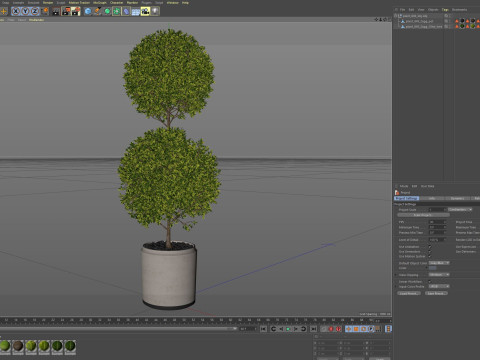The width and height of the screenshot is (480, 360).
Task: Open the View Clipping dropdown
Action: click(439, 275)
